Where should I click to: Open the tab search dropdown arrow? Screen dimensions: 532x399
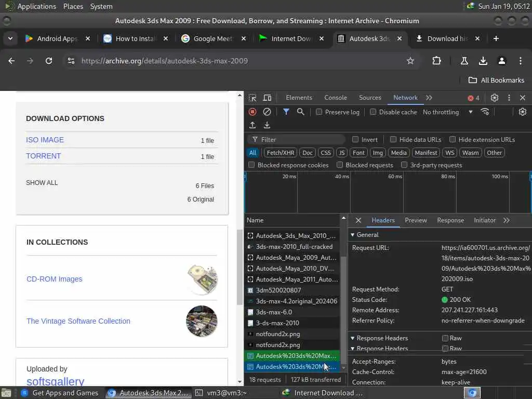[x=10, y=38]
